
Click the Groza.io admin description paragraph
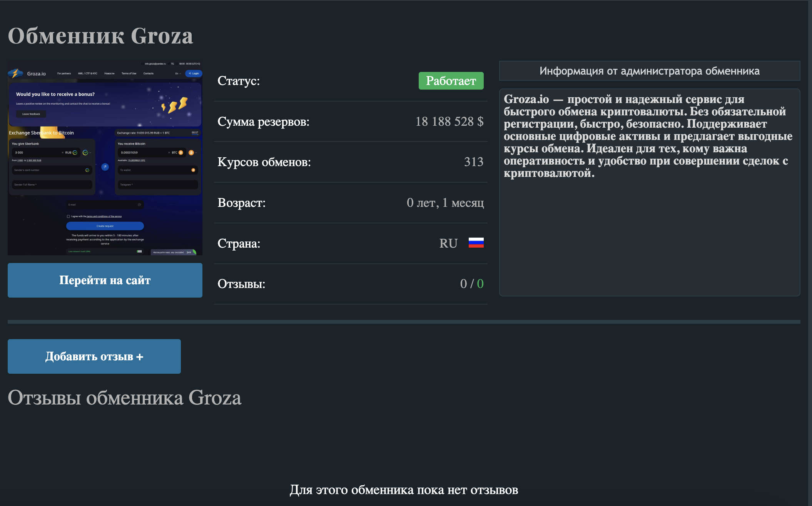(x=648, y=136)
